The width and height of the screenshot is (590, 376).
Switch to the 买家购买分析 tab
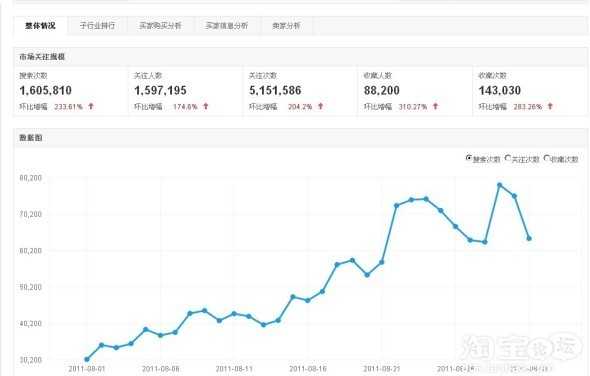tap(161, 26)
